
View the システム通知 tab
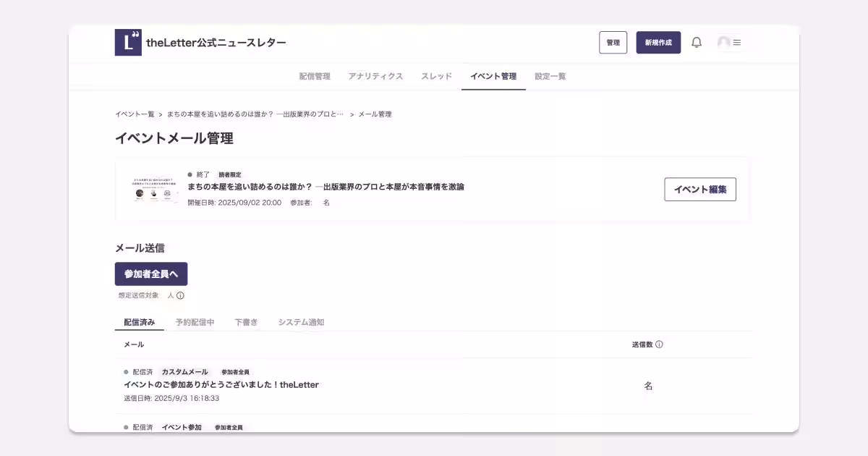tap(299, 323)
